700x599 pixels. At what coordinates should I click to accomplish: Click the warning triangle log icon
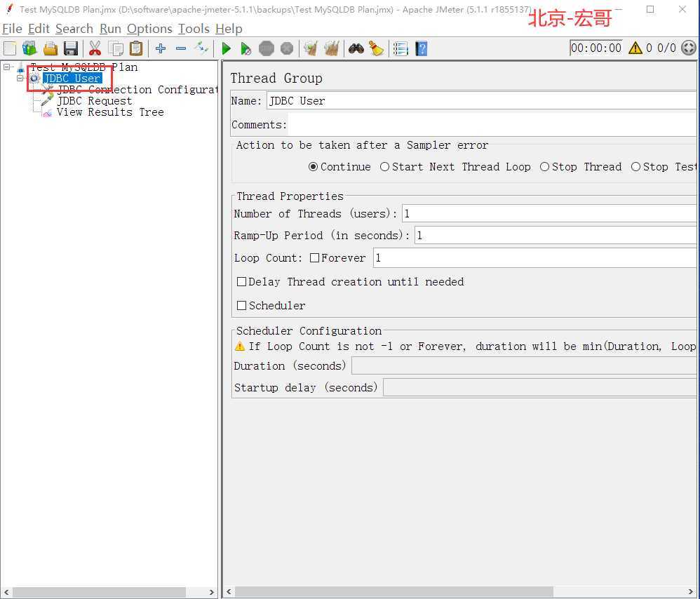(x=635, y=48)
